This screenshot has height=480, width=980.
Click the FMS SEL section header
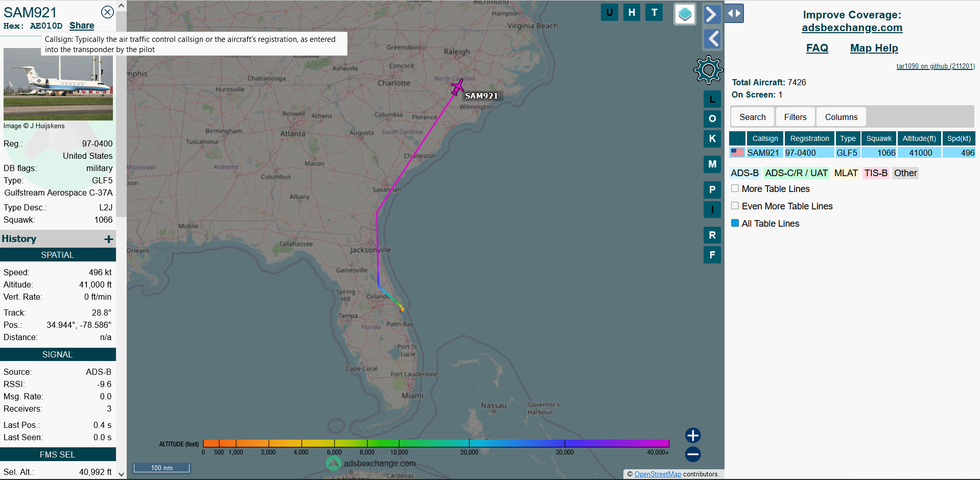58,454
